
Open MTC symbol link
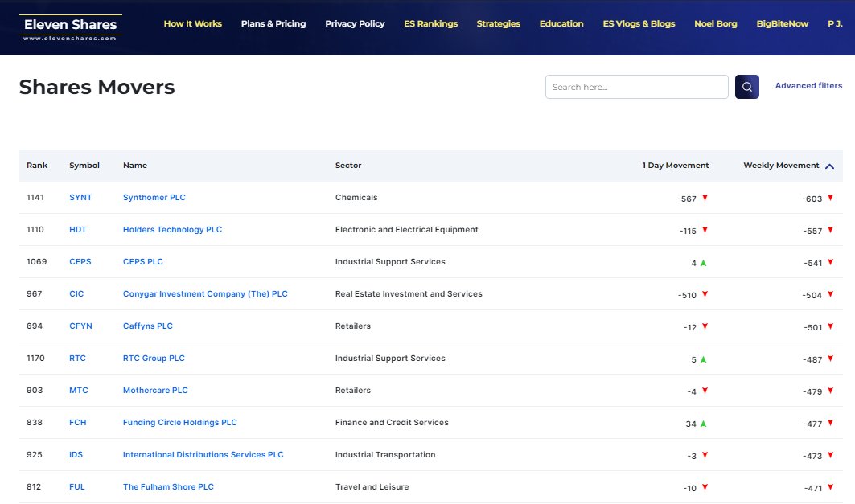tap(79, 390)
